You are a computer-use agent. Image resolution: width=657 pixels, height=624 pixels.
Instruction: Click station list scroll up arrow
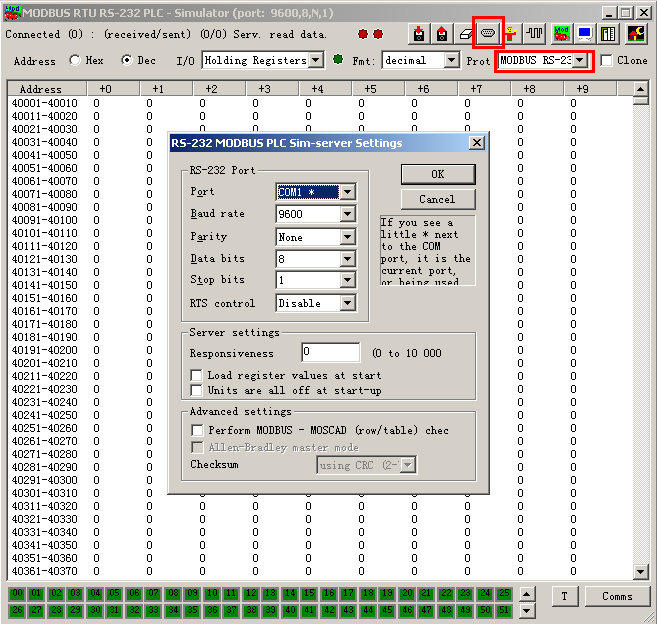click(527, 594)
